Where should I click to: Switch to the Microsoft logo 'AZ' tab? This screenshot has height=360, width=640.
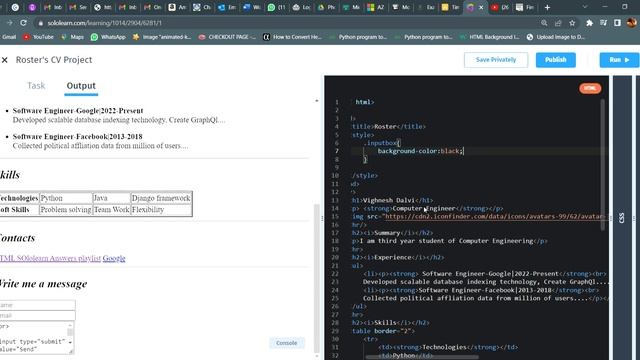(376, 7)
